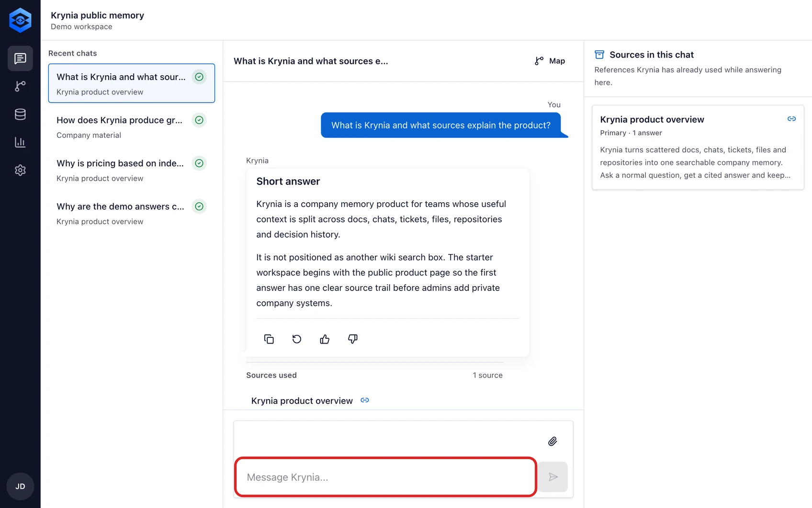Click checkmark on 'Why is pricing' chat
Viewport: 812px width, 508px height.
(x=199, y=163)
